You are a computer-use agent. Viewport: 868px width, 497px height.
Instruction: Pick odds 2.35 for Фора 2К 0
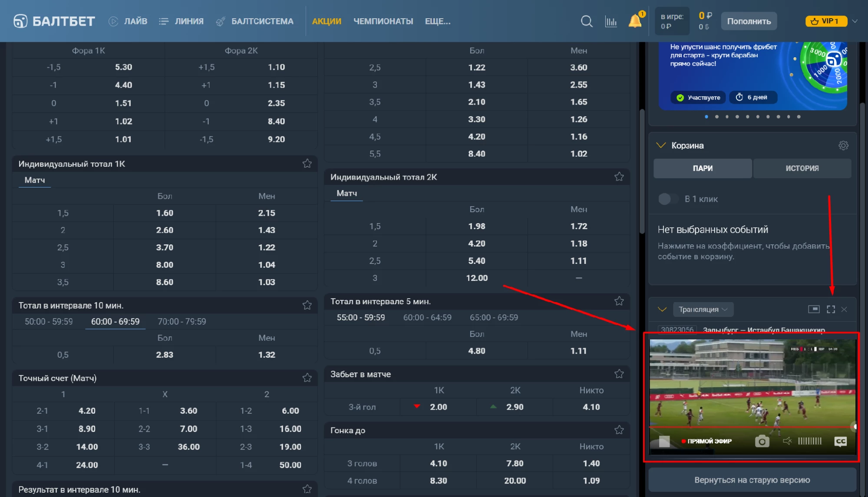tap(276, 103)
